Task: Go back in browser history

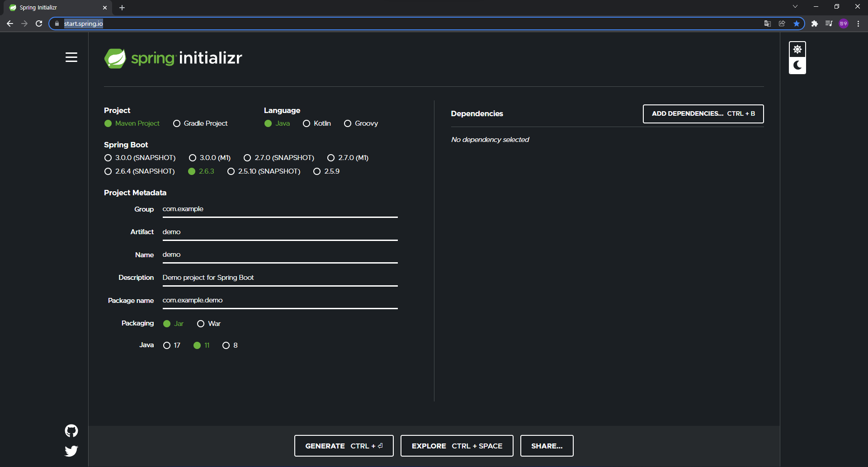Action: 10,24
